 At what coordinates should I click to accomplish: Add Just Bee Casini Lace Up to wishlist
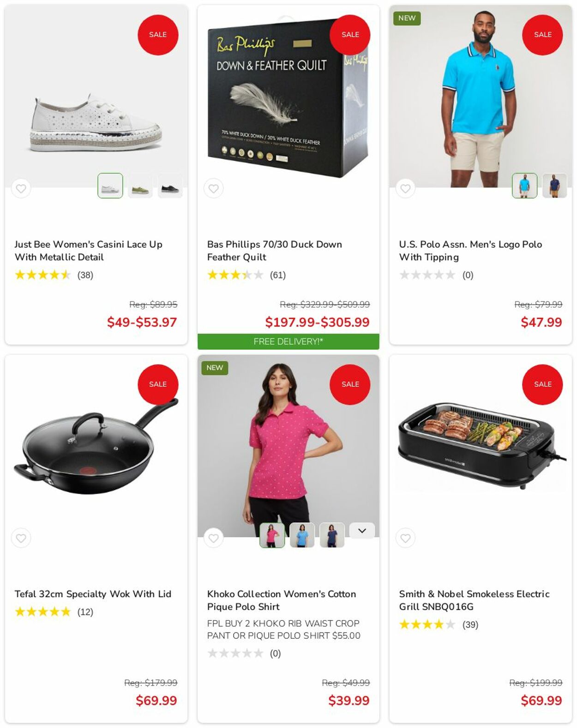(x=21, y=188)
